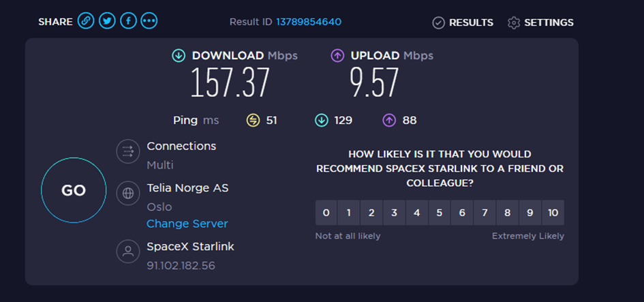
Task: Click the Connections multi-arrow icon
Action: (128, 151)
